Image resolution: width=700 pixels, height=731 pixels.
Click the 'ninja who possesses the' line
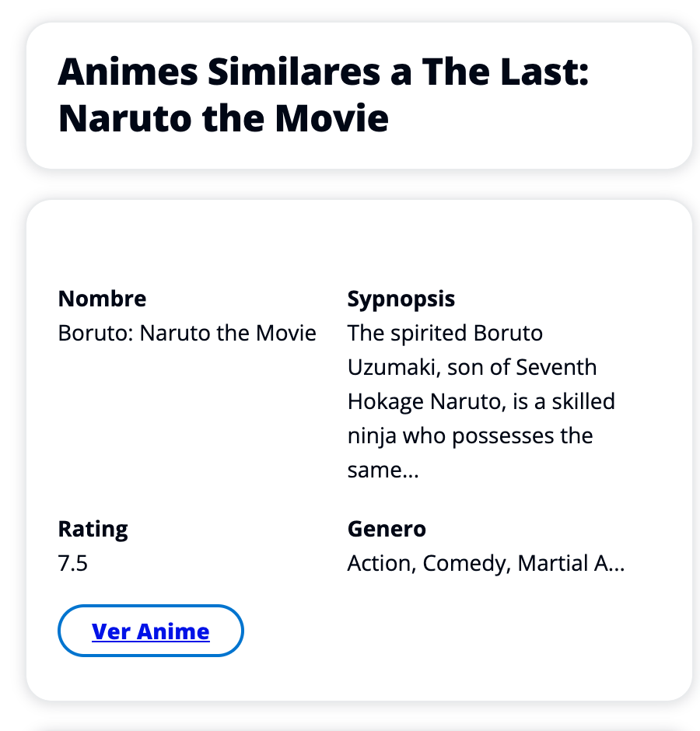(x=470, y=435)
